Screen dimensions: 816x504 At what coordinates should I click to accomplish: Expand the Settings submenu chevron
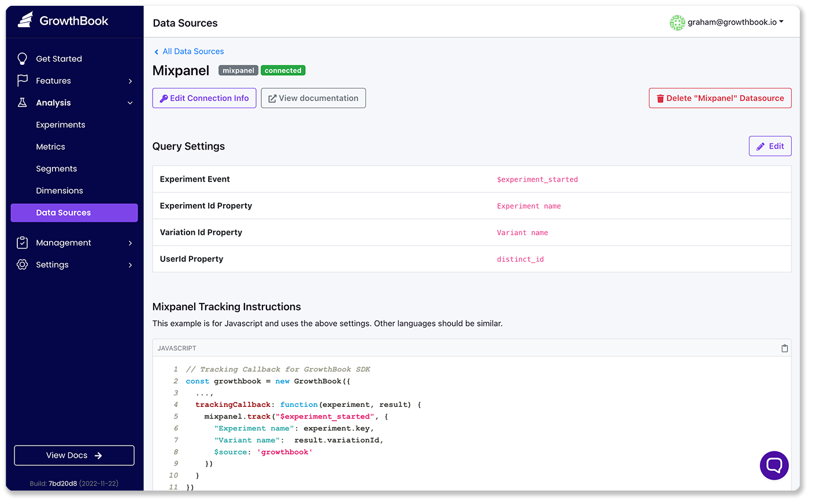(x=130, y=265)
